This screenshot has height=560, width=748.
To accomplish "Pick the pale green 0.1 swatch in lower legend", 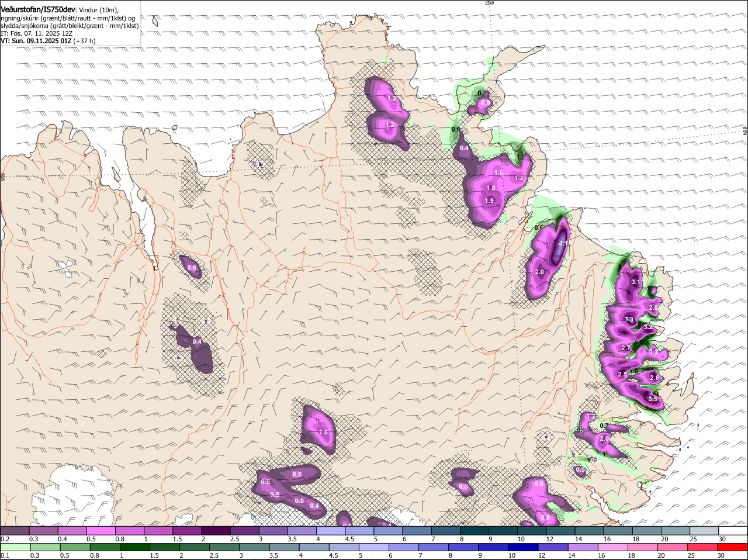I will tap(16, 547).
